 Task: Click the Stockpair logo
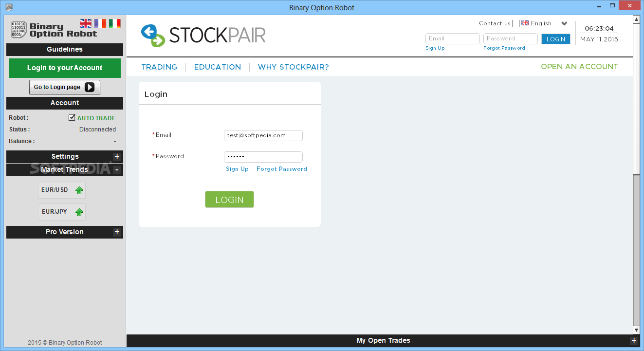pos(203,35)
